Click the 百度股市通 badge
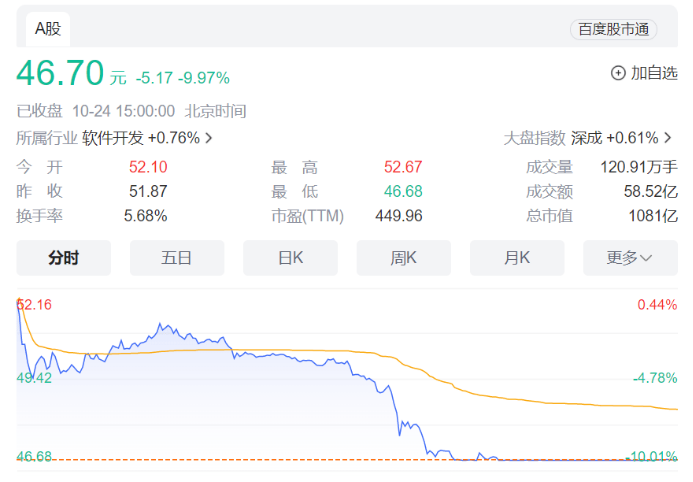The width and height of the screenshot is (693, 482). pyautogui.click(x=613, y=30)
